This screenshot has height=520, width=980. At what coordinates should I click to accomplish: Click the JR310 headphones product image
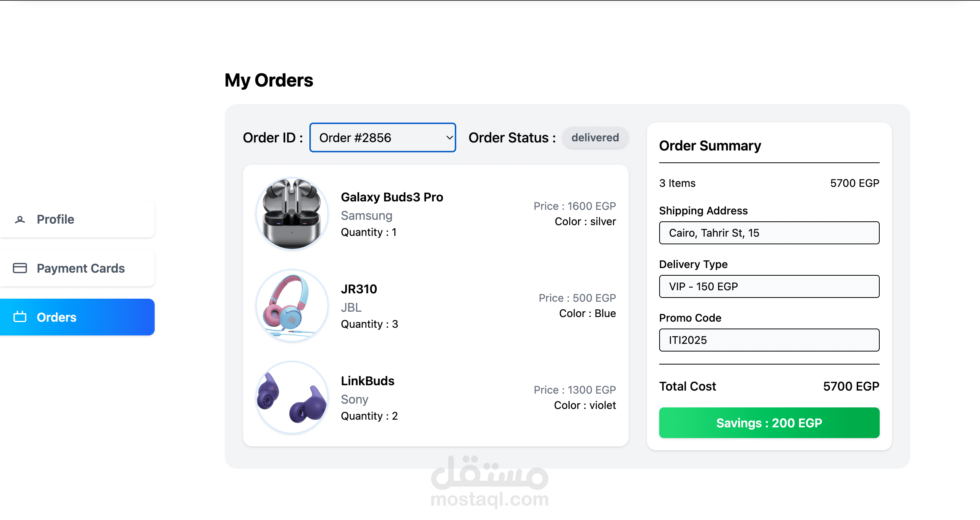[x=292, y=306]
